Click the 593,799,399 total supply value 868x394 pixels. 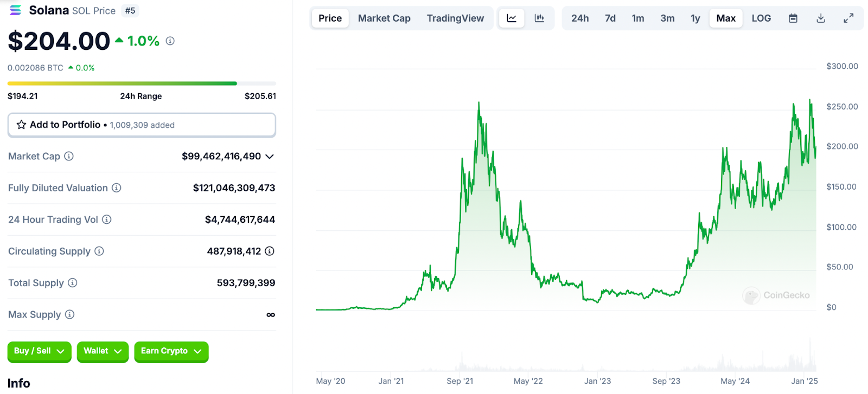pos(246,283)
